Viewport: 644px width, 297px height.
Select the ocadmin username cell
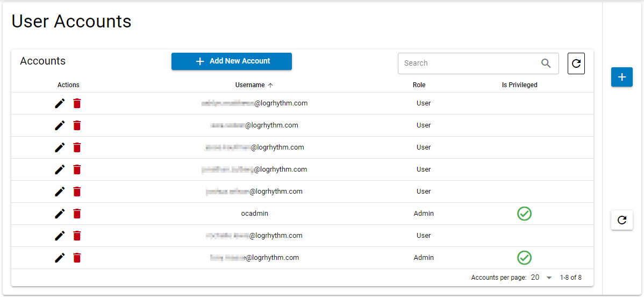click(254, 214)
